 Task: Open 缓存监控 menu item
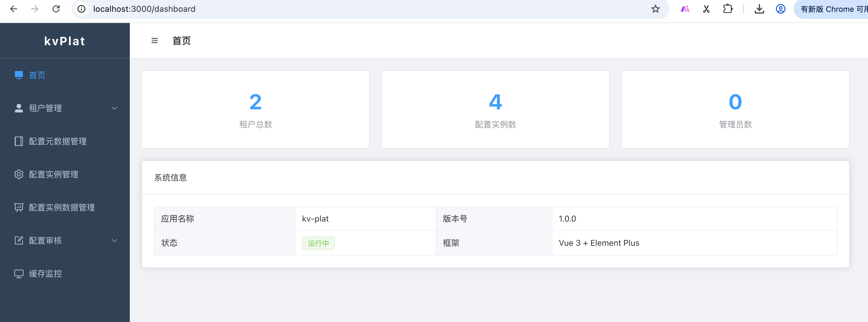pyautogui.click(x=65, y=273)
